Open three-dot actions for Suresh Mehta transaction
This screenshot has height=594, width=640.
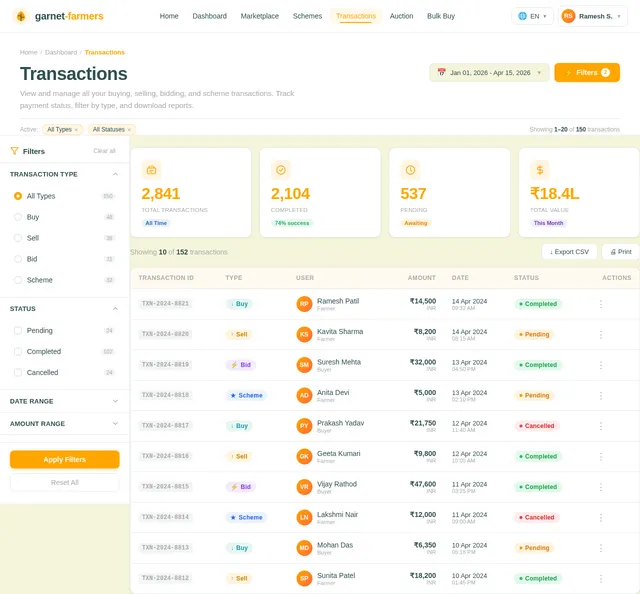pyautogui.click(x=601, y=365)
